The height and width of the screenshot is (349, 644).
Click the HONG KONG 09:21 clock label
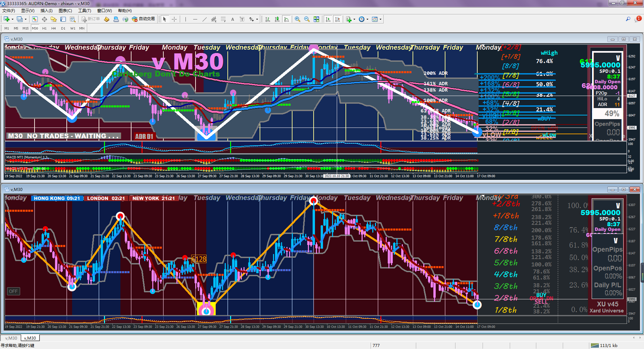pos(57,198)
